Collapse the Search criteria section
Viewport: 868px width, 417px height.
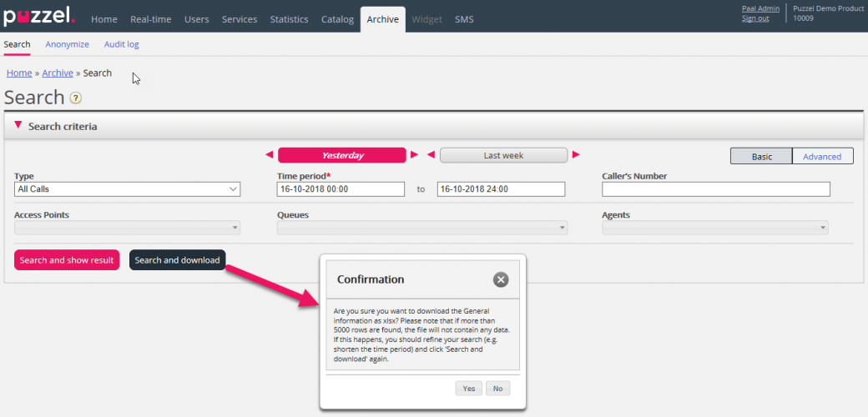click(x=18, y=126)
